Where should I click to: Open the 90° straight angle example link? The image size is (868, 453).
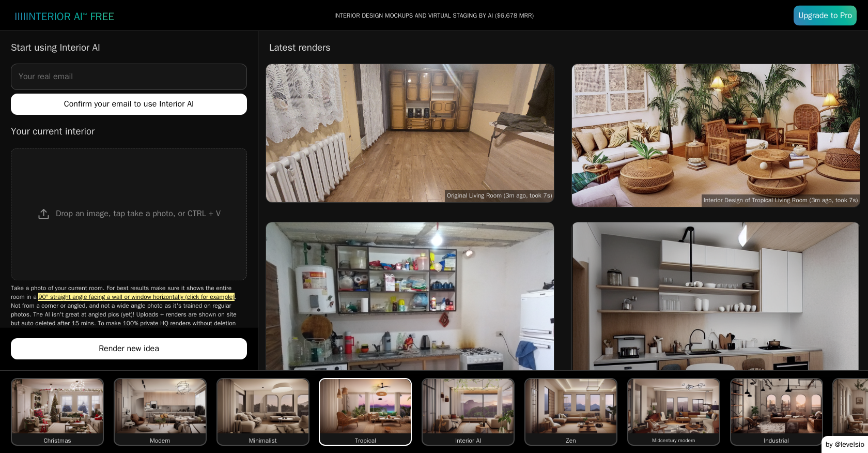tap(136, 297)
